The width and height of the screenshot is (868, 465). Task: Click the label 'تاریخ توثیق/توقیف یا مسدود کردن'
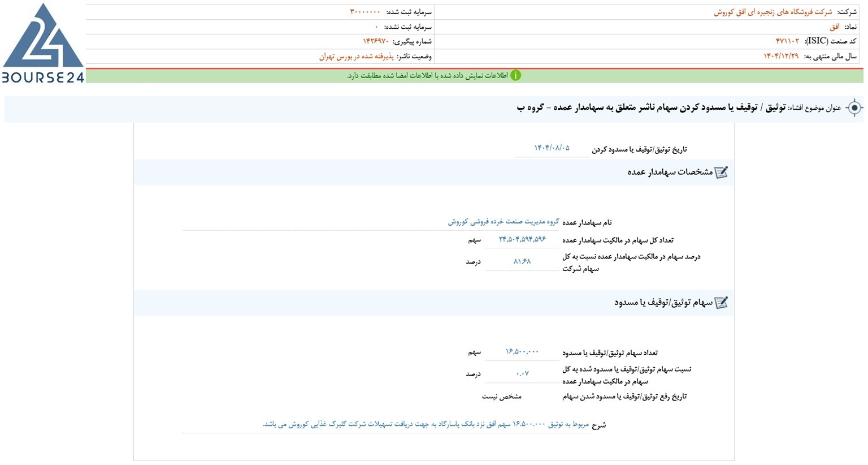[639, 149]
